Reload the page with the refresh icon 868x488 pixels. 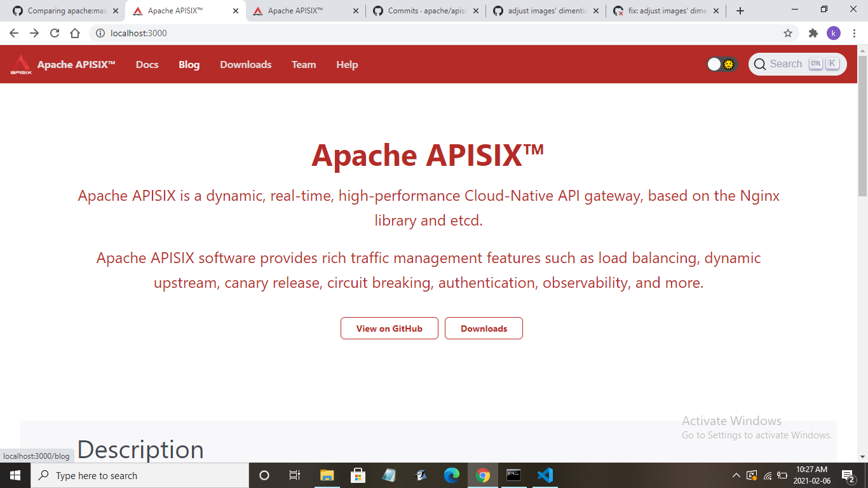tap(55, 33)
